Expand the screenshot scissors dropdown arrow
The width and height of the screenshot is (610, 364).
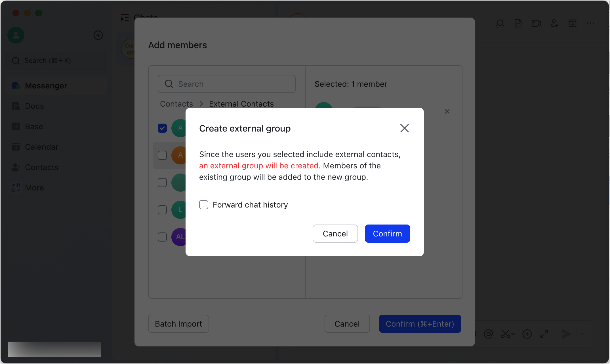point(513,334)
